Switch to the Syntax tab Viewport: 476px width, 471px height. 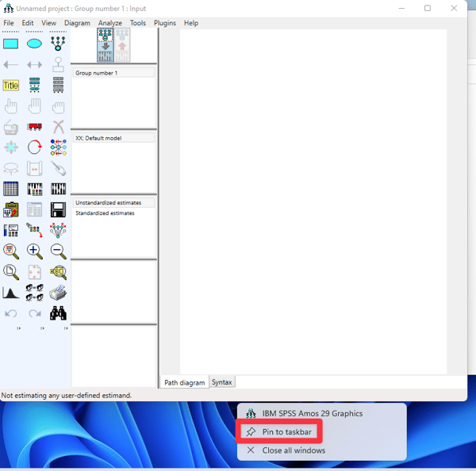[x=222, y=382]
